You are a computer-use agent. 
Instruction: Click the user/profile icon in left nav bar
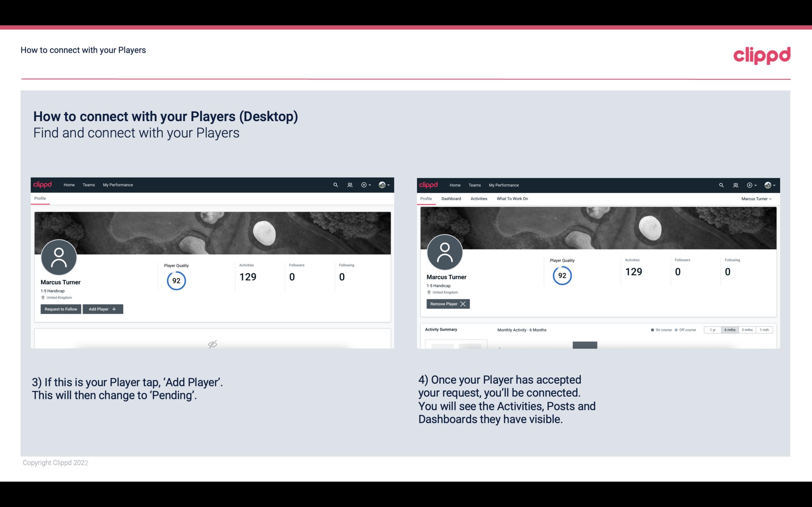(x=349, y=184)
